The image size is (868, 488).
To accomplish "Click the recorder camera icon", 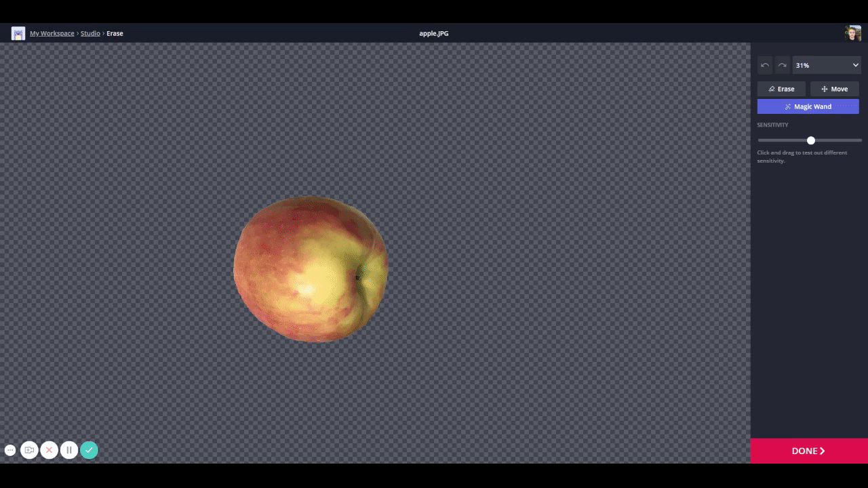I will click(29, 450).
